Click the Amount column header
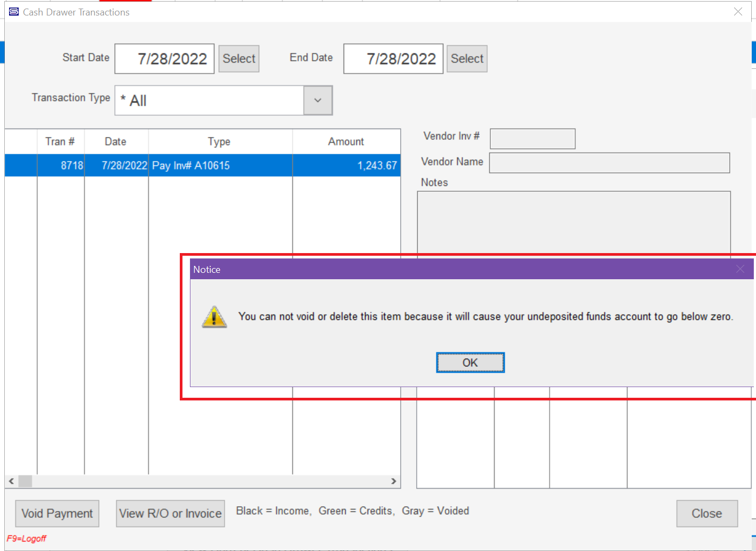This screenshot has height=551, width=756. pos(346,141)
